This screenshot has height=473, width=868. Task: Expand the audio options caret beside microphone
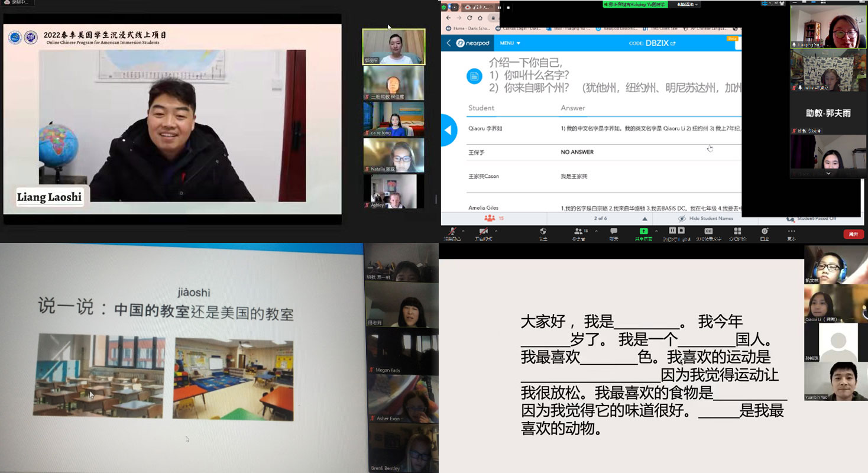(x=463, y=231)
